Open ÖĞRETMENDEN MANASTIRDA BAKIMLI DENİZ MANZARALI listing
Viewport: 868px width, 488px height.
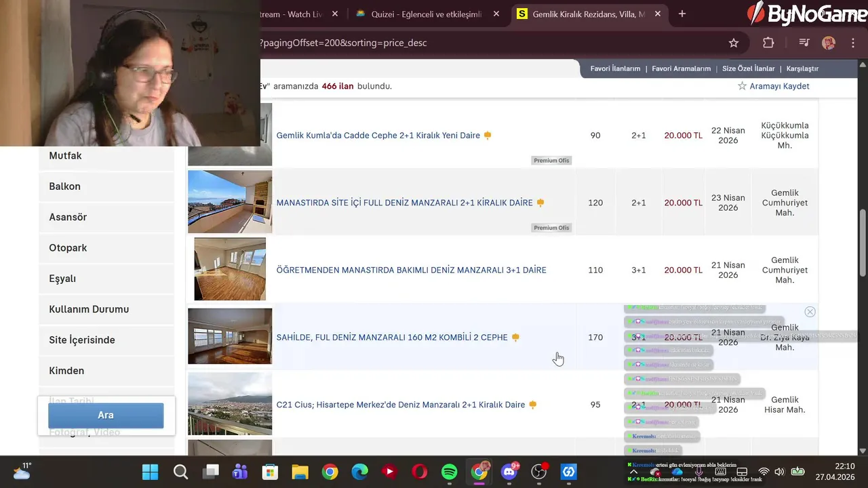pyautogui.click(x=411, y=270)
